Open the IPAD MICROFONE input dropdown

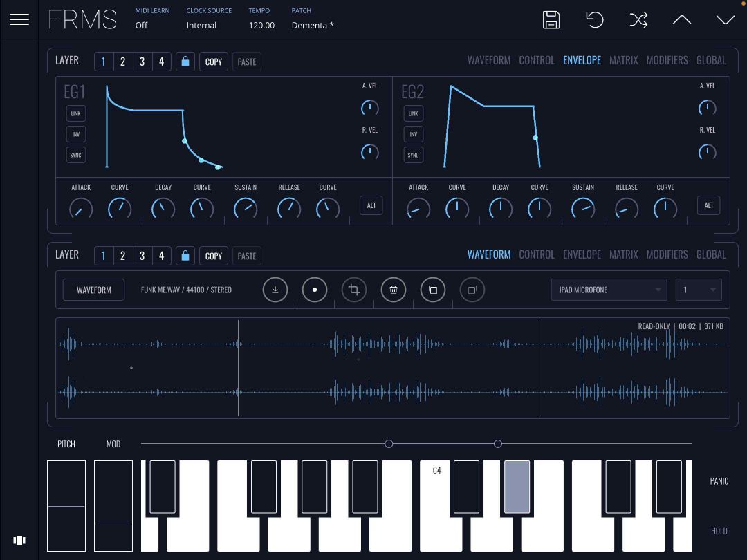coord(608,290)
